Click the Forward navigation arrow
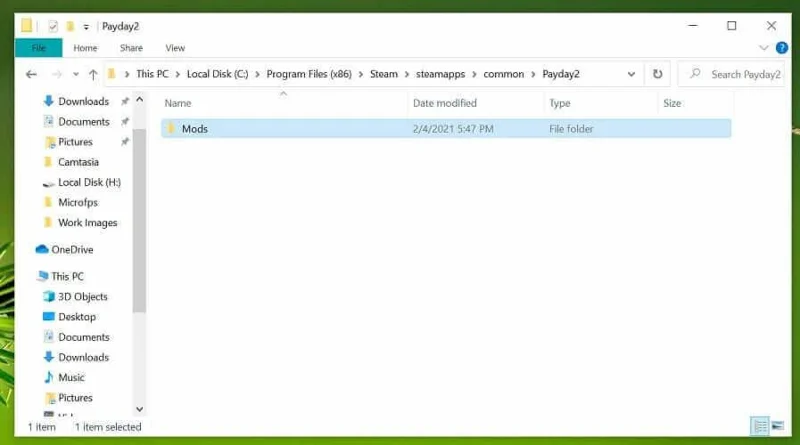The width and height of the screenshot is (800, 445). tap(57, 75)
